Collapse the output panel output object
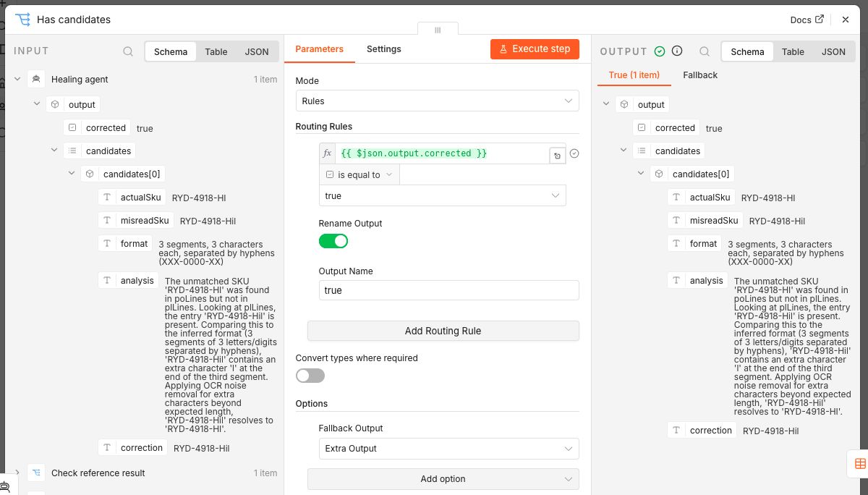 (605, 104)
